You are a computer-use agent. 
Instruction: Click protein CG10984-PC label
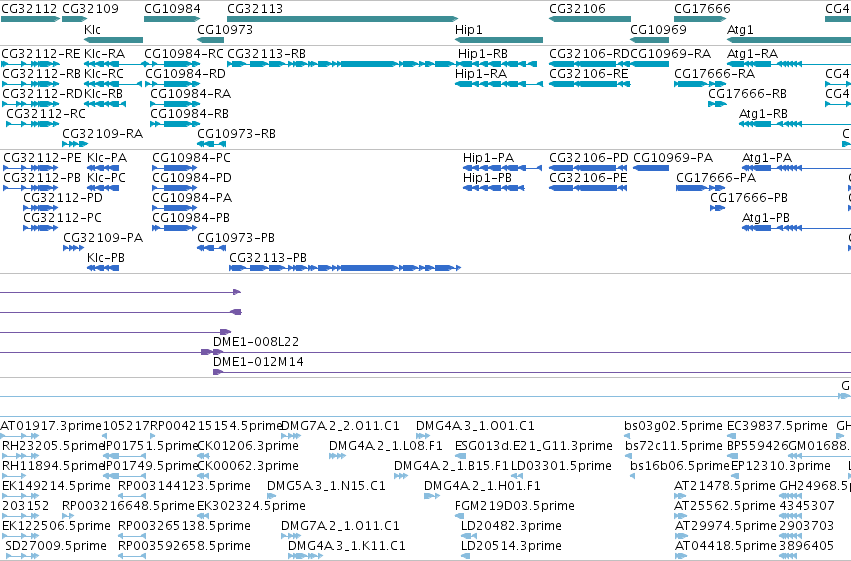(191, 158)
